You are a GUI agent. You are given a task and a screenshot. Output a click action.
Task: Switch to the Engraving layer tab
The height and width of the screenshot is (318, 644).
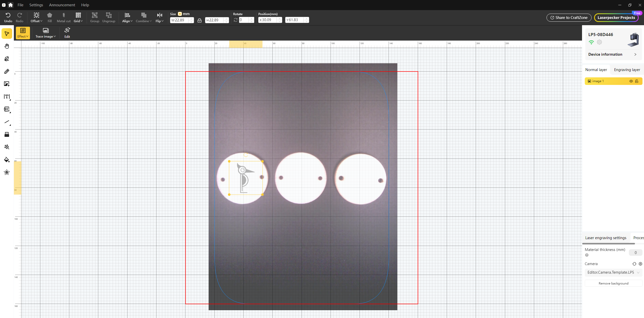(x=627, y=70)
